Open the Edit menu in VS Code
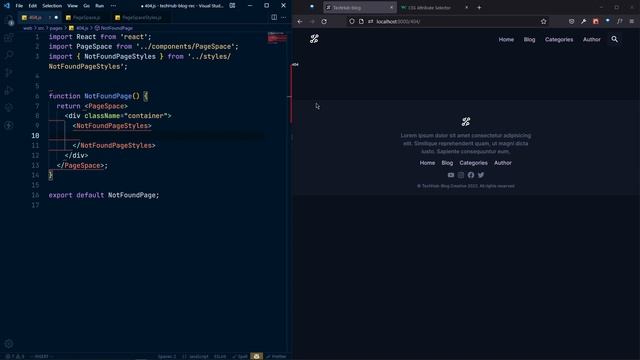The image size is (640, 360). point(33,6)
